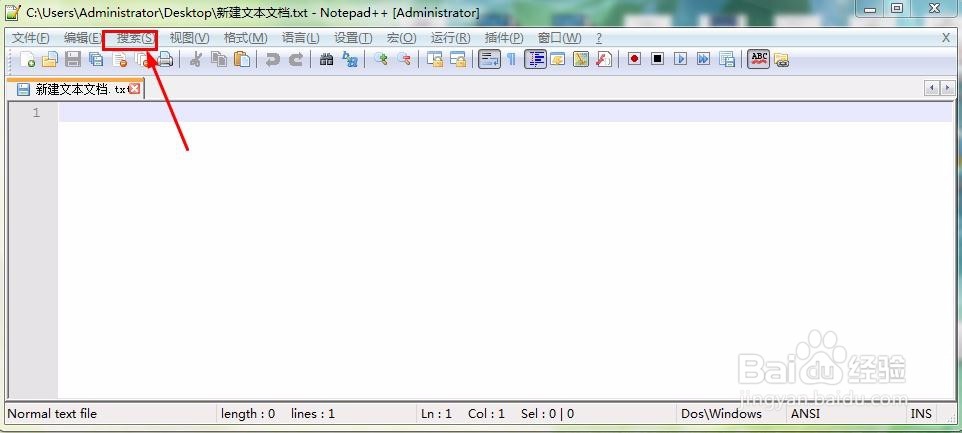Click the Print toolbar icon
This screenshot has height=433, width=962.
click(x=166, y=59)
